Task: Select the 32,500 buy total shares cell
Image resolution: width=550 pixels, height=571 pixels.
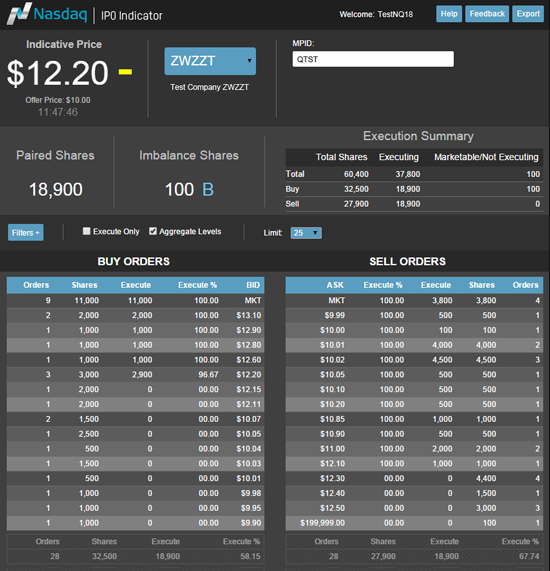Action: 356,189
